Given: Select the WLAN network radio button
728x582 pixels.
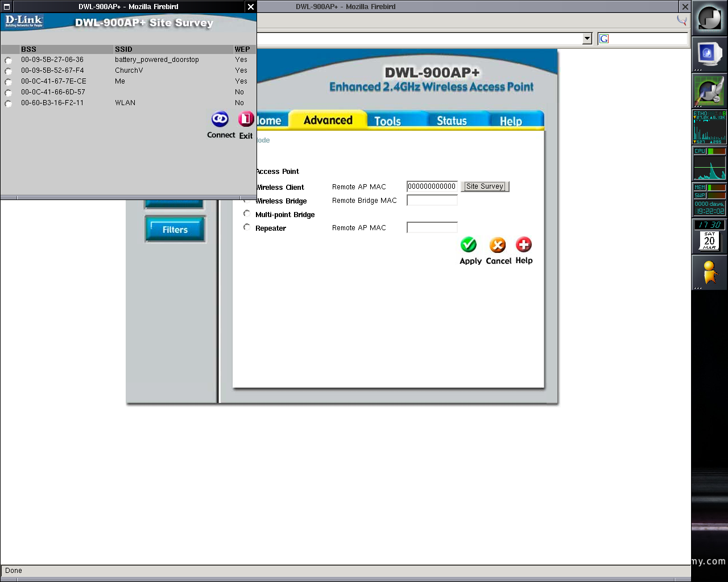Looking at the screenshot, I should (x=8, y=103).
